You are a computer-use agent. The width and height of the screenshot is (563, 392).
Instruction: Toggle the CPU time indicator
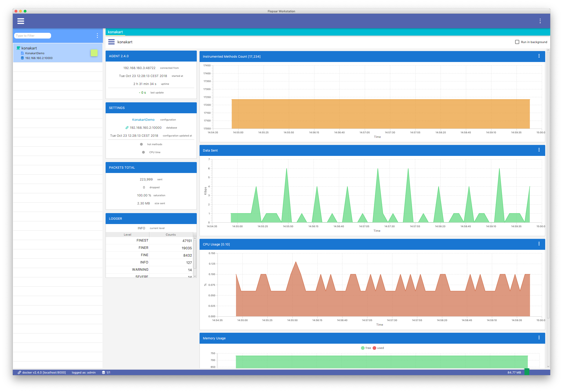point(143,152)
